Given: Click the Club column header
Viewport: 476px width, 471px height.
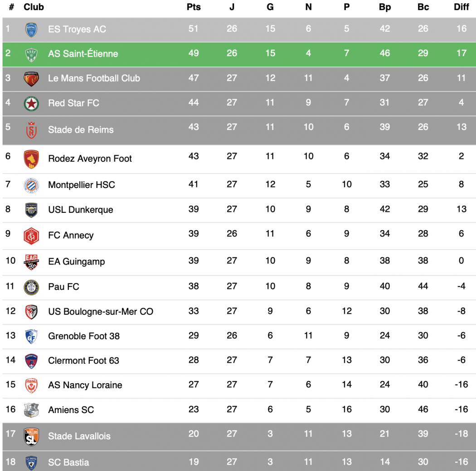Looking at the screenshot, I should (34, 7).
